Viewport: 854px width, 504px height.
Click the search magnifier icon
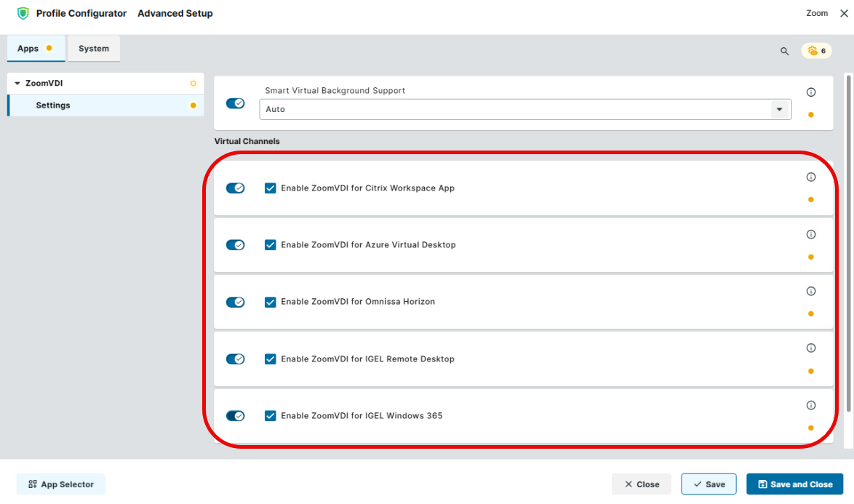point(784,52)
